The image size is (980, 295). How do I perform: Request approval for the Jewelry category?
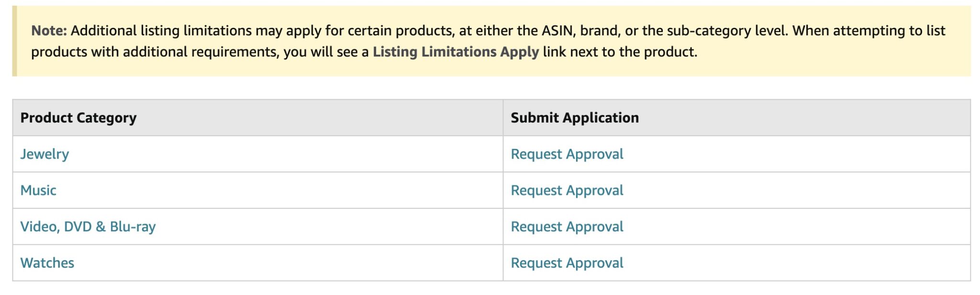567,154
